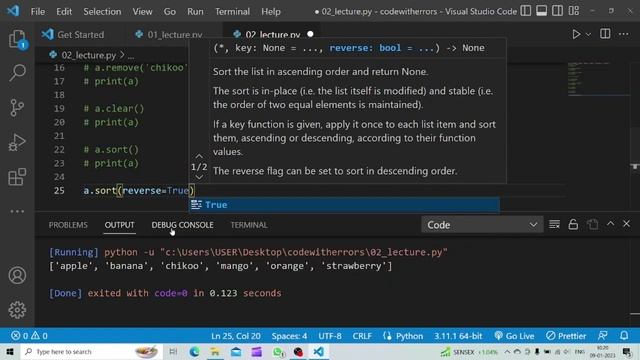Open output log in editor
This screenshot has height=360, width=640.
tap(593, 224)
